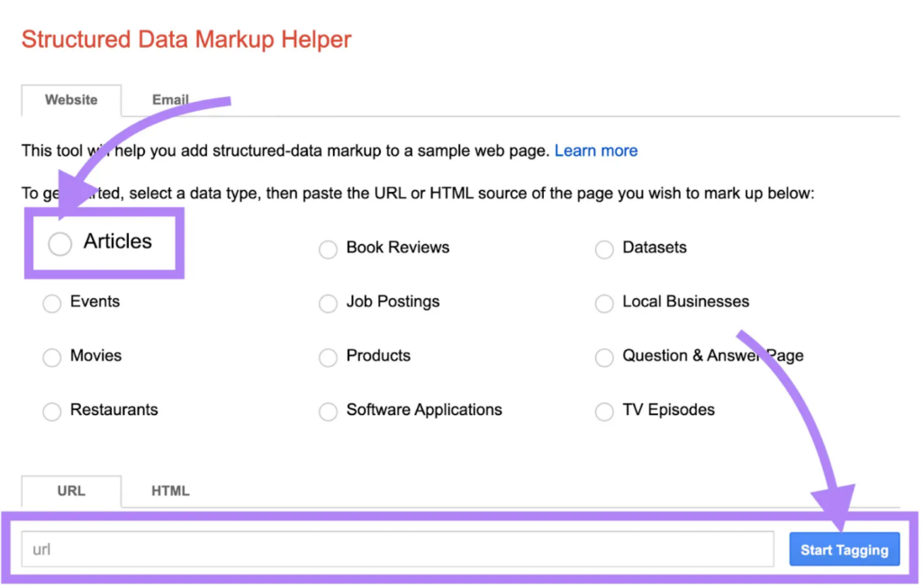
Task: Select the Restaurants radio button
Action: point(51,412)
